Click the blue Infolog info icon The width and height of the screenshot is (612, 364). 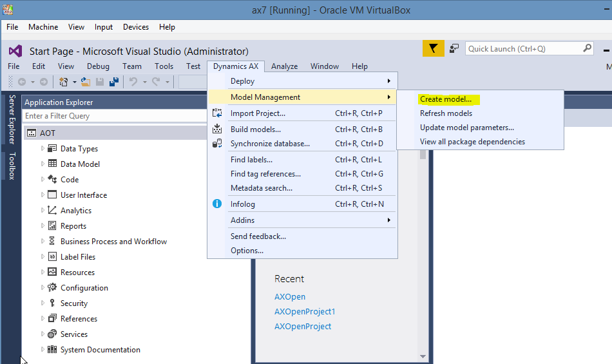coord(217,204)
